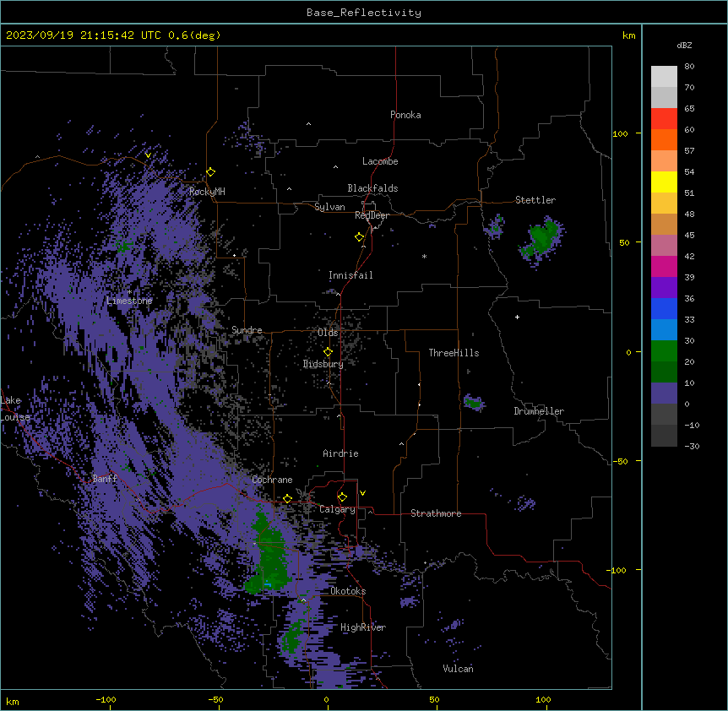Pick the light gray 70-80 dBZ legend swatch
The height and width of the screenshot is (711, 728).
664,77
